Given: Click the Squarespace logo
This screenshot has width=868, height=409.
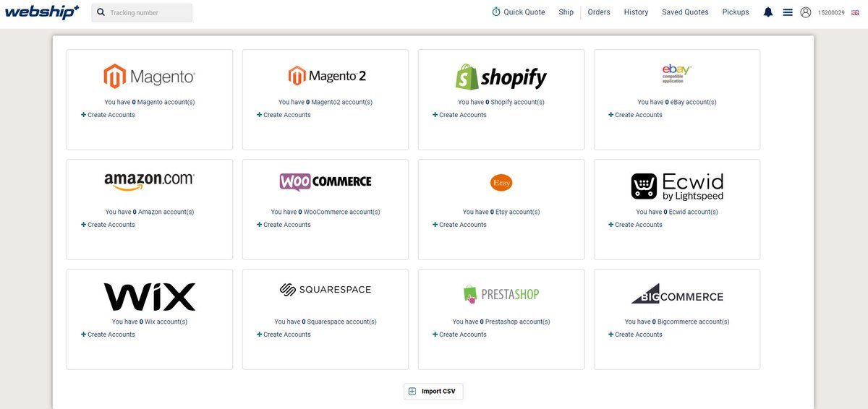Looking at the screenshot, I should (325, 290).
